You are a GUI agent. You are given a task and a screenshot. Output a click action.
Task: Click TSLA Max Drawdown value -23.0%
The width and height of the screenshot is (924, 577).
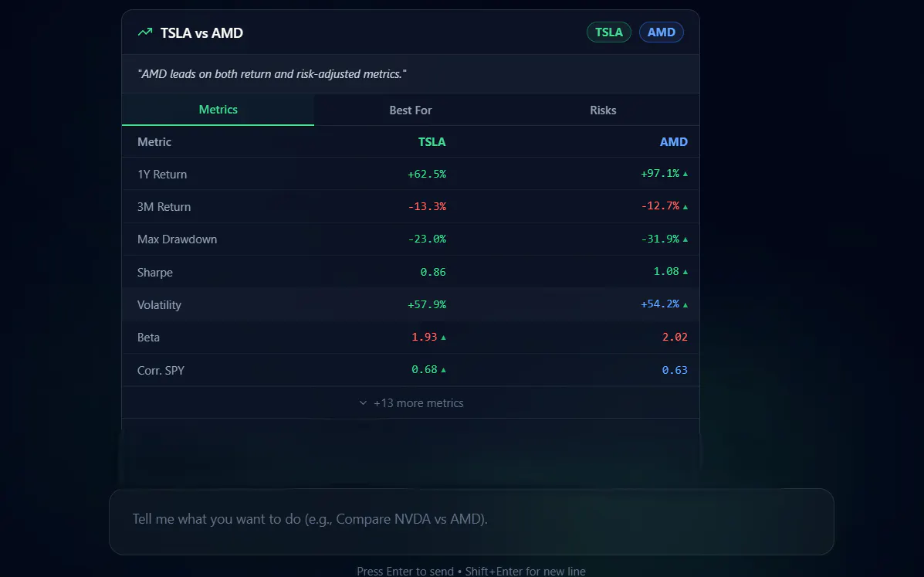pyautogui.click(x=427, y=239)
